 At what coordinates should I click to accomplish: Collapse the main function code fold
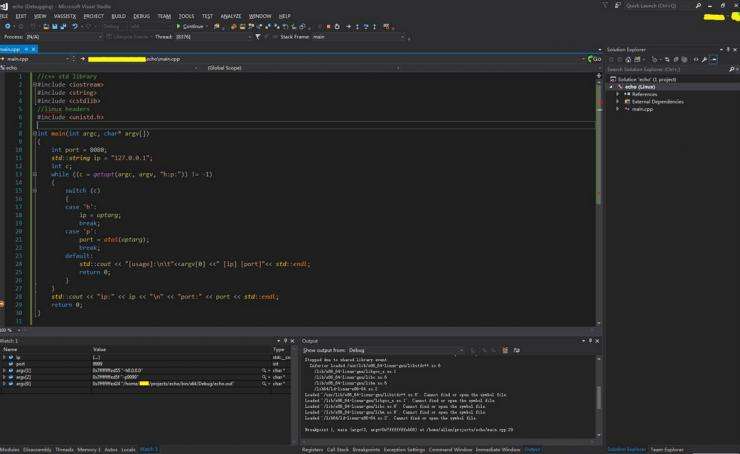point(34,134)
